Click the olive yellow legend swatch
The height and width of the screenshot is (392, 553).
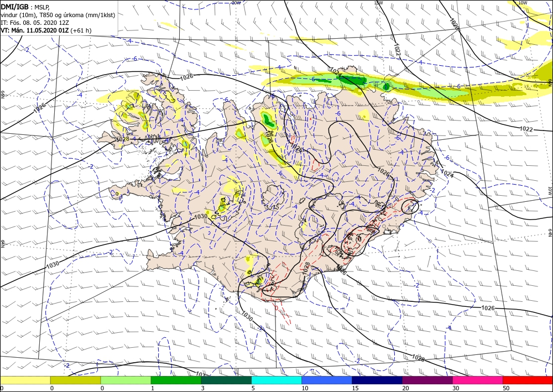(x=75, y=380)
